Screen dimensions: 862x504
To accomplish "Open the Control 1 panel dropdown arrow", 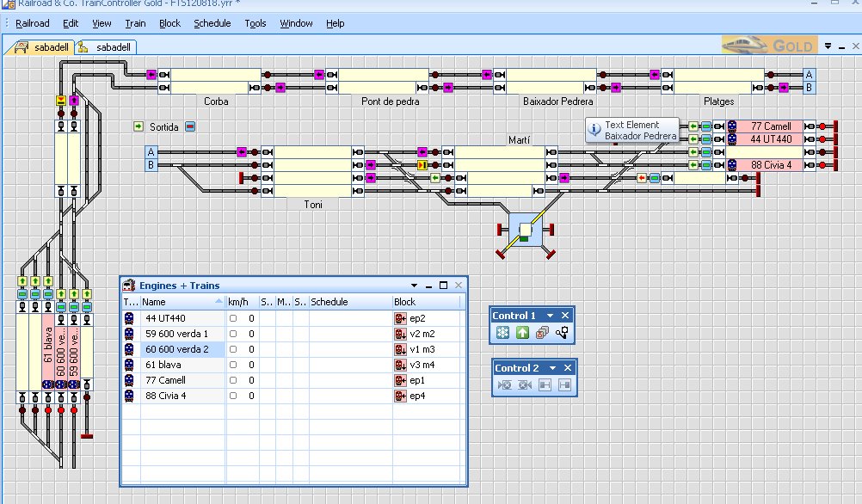I will point(551,316).
